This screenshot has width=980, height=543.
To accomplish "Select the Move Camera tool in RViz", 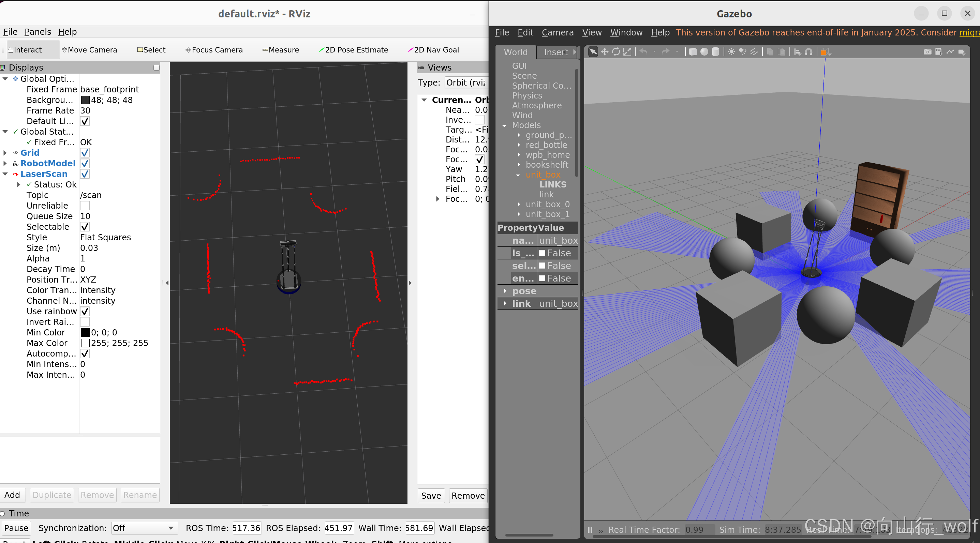I will click(89, 50).
